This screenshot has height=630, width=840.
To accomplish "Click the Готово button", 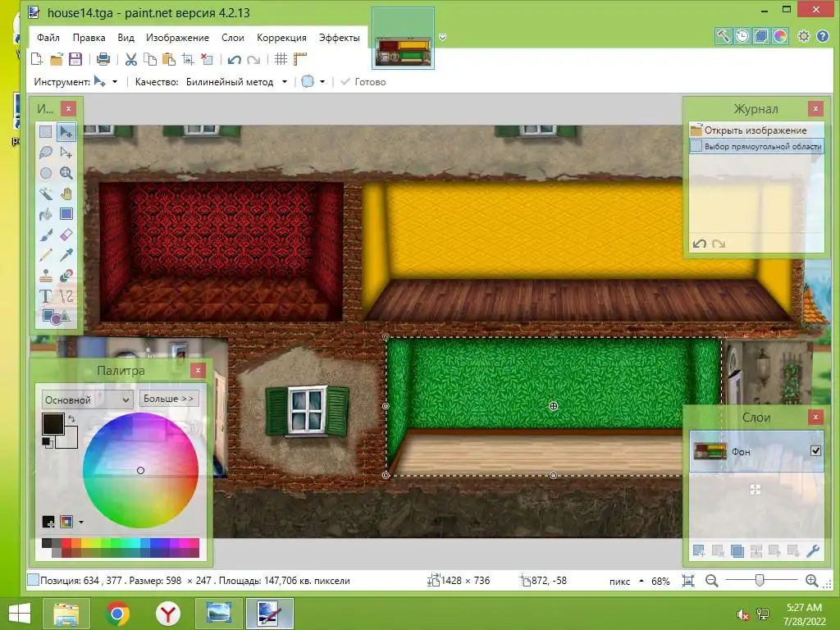I will [x=363, y=82].
